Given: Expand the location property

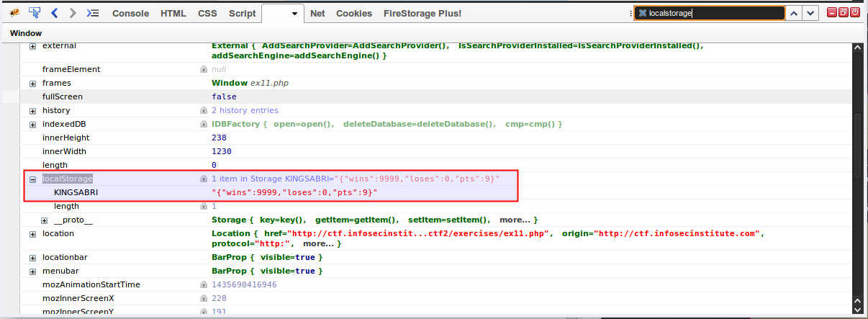Looking at the screenshot, I should tap(33, 234).
